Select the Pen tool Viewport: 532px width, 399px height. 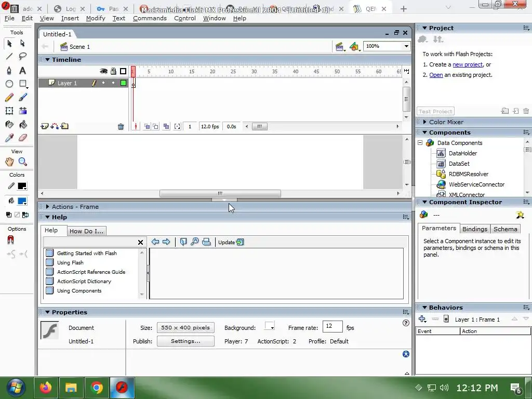pos(9,70)
